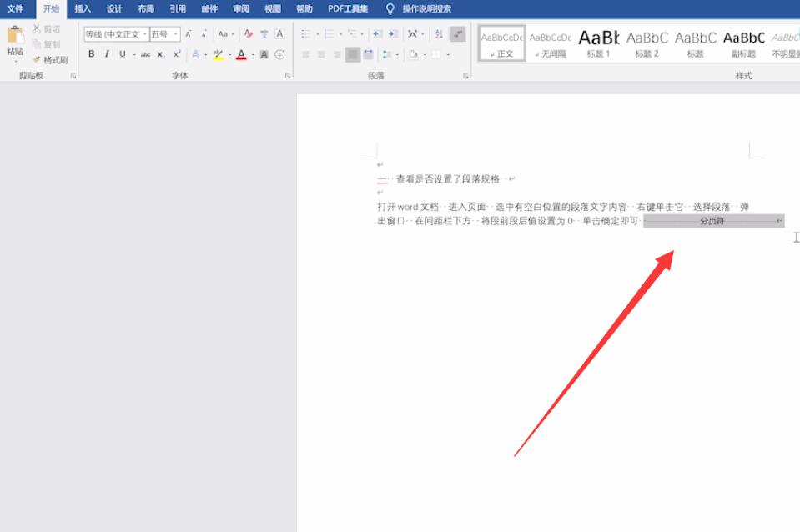Viewport: 800px width, 532px height.
Task: Switch to the Review (审阅) tab
Action: (241, 8)
